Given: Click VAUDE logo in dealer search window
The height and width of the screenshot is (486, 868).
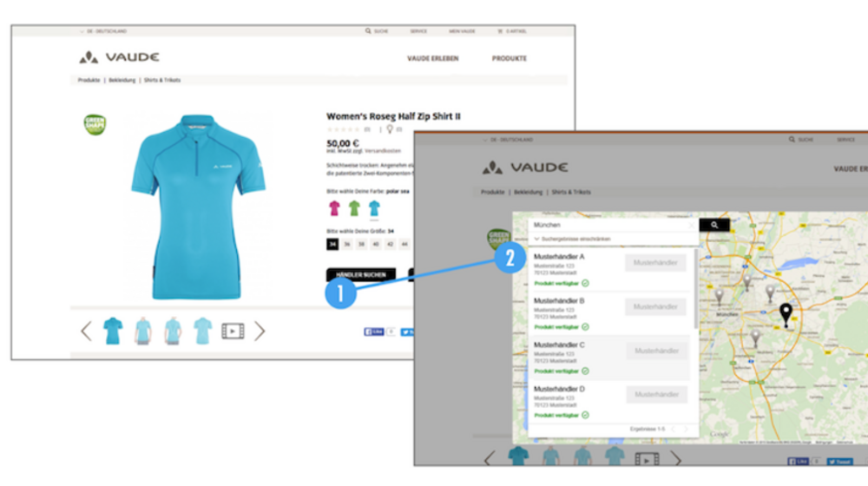Looking at the screenshot, I should tap(525, 167).
